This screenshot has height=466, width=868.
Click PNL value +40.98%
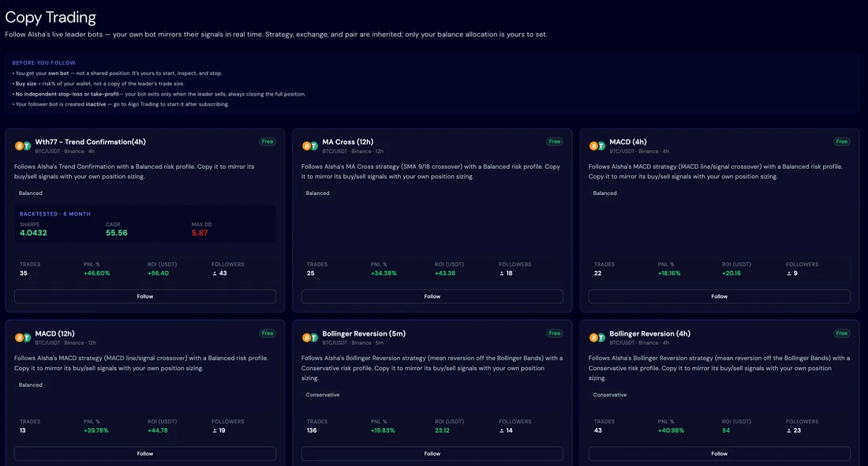(671, 430)
